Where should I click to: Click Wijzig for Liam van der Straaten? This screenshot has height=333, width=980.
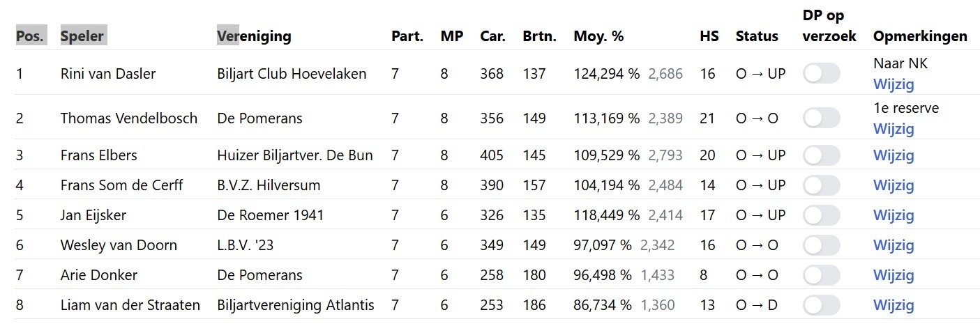coord(894,304)
